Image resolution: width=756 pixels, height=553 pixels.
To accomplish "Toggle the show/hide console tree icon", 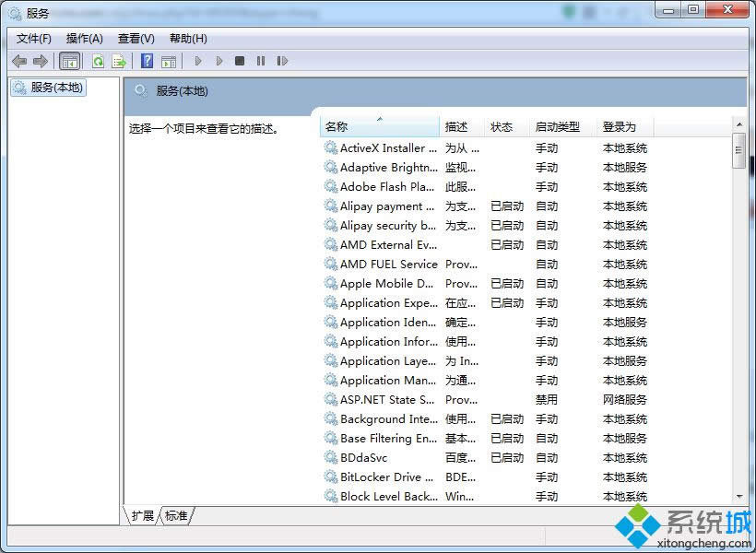I will 69,61.
